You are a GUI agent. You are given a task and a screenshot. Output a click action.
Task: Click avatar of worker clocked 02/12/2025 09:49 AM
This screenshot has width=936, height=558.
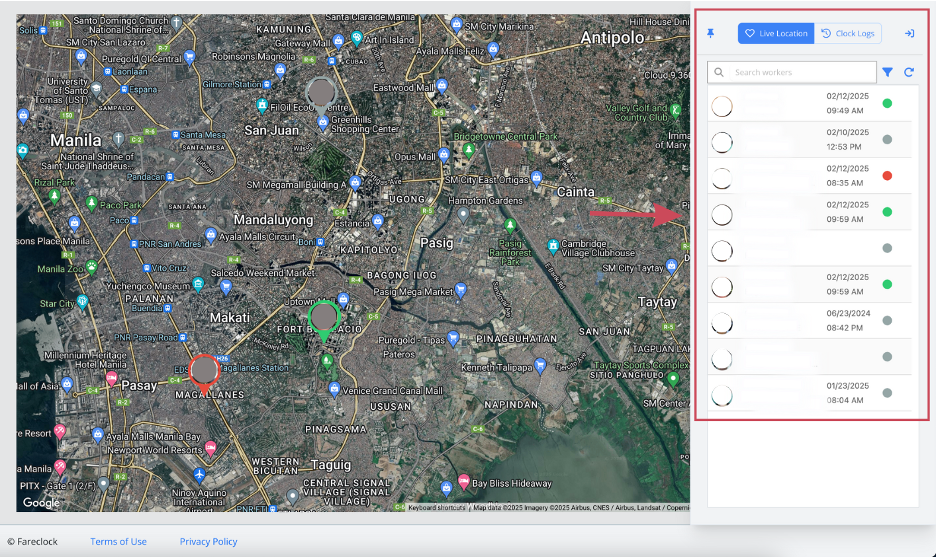point(722,106)
